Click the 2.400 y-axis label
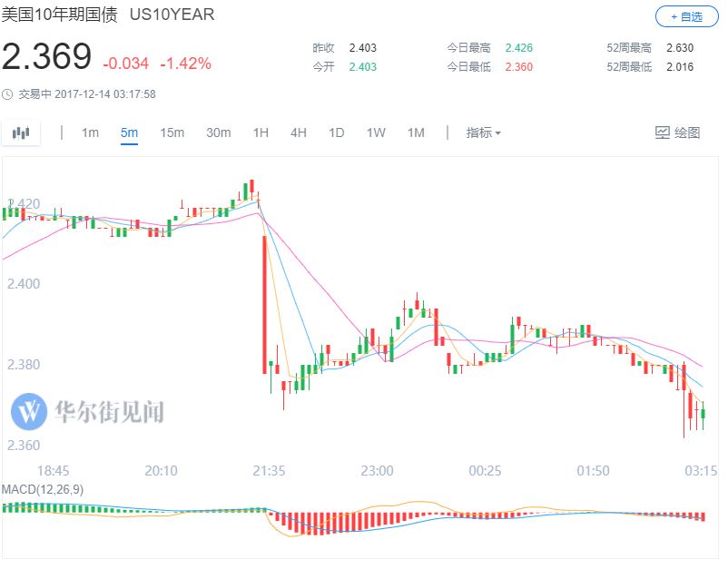 pos(24,284)
